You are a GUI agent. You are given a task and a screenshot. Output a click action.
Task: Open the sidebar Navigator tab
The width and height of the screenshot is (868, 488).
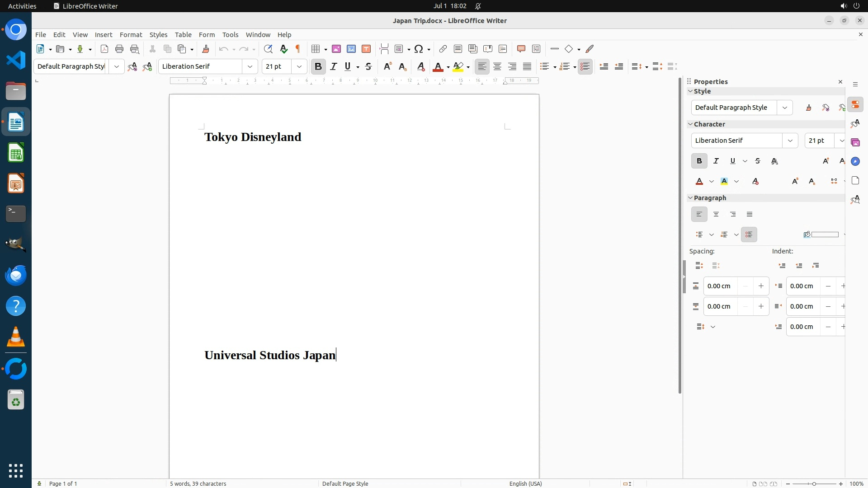tap(855, 161)
